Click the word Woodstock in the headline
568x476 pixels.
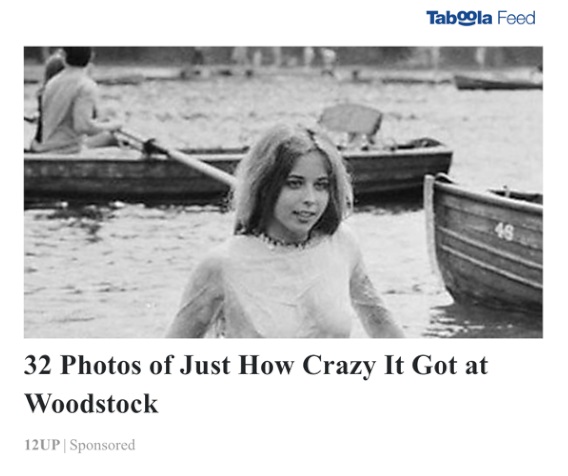(91, 404)
